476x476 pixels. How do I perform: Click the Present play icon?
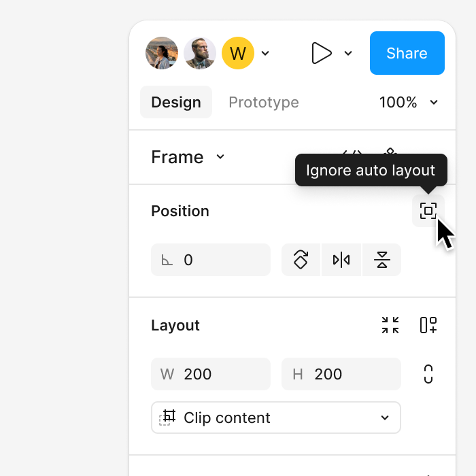[322, 53]
